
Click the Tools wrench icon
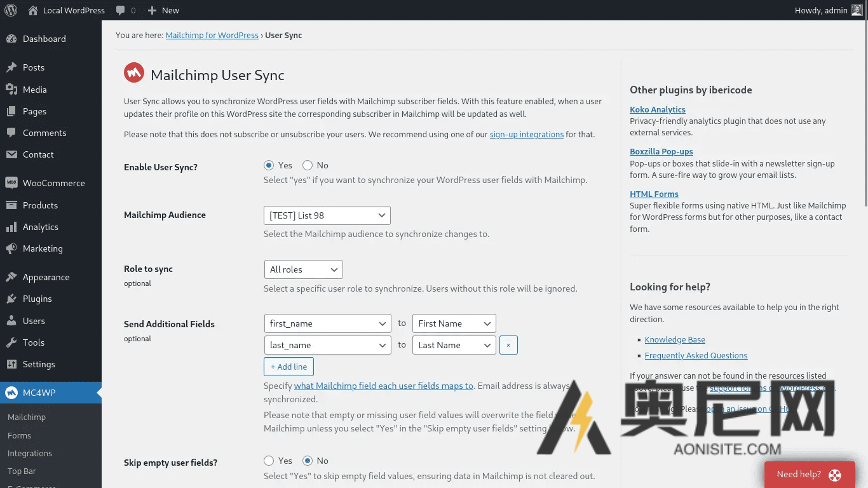pyautogui.click(x=11, y=342)
